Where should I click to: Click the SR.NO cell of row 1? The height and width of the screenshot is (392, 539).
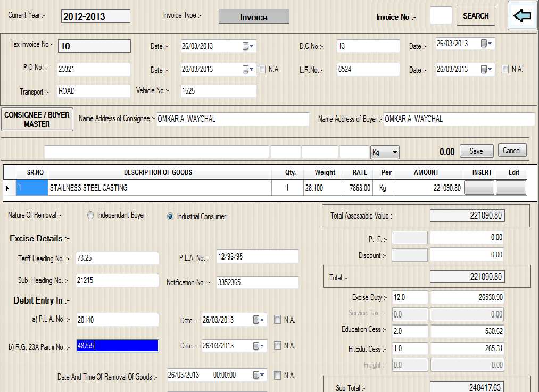[x=32, y=188]
